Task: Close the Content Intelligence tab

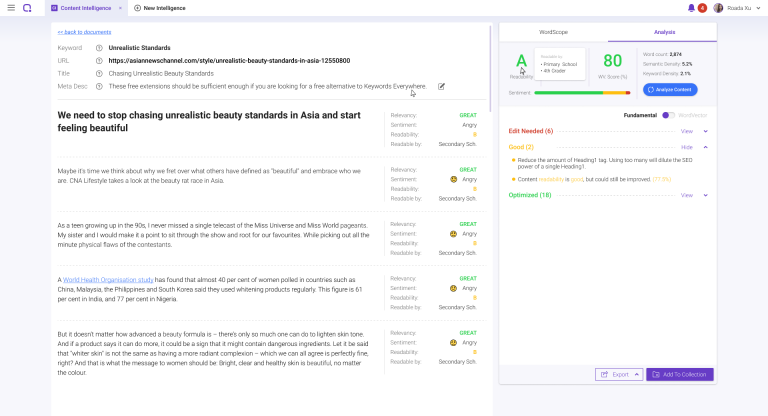Action: click(x=120, y=8)
